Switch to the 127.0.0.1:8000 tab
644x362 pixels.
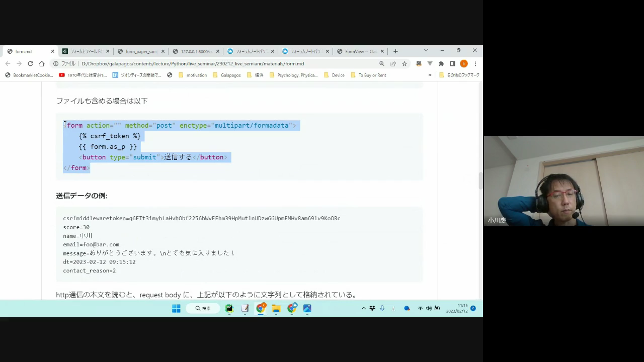[x=196, y=51]
